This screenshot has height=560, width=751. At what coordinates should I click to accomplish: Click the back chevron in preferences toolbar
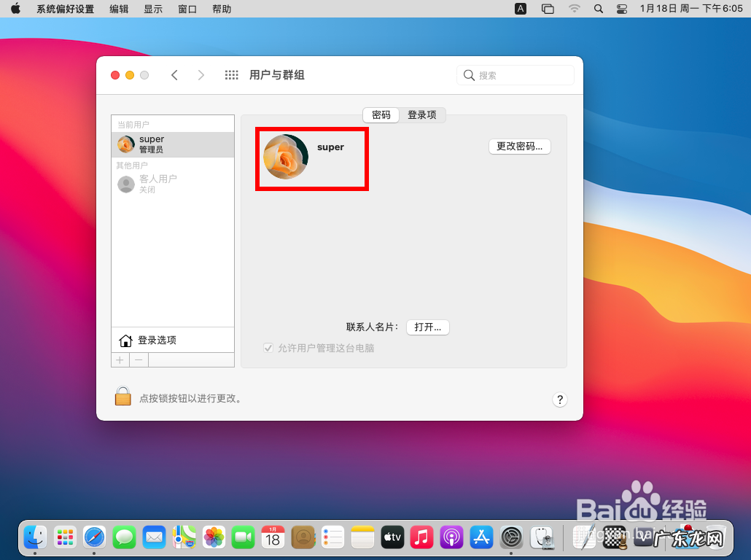click(x=174, y=74)
